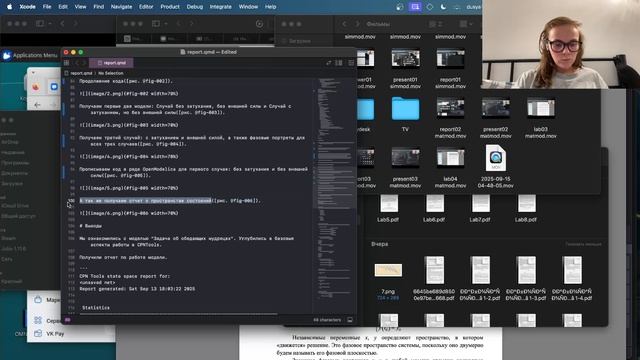Select Lab6.pdf in the back Finder window
640x360 pixels.
(434, 204)
